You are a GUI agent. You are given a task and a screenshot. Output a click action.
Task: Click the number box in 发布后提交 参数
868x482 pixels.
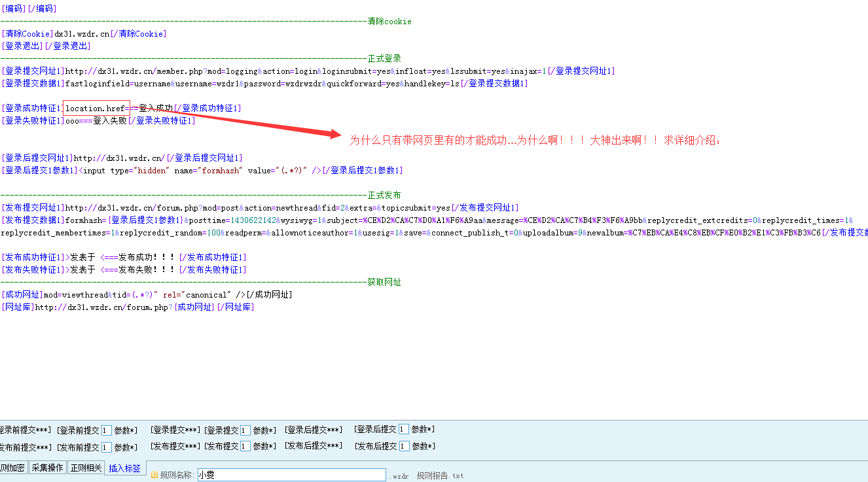[x=404, y=447]
